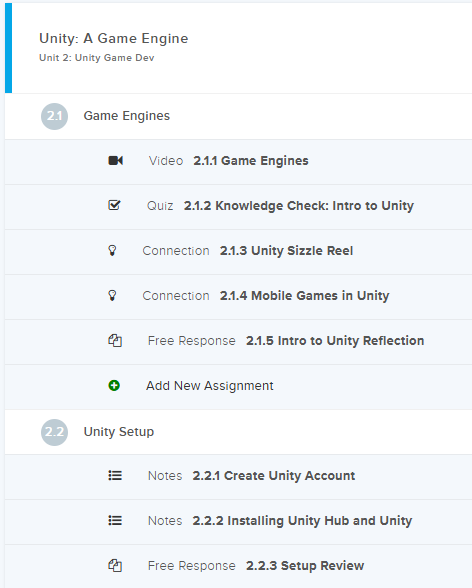Open 2.1.4 Mobile Games in Unity

pos(304,296)
